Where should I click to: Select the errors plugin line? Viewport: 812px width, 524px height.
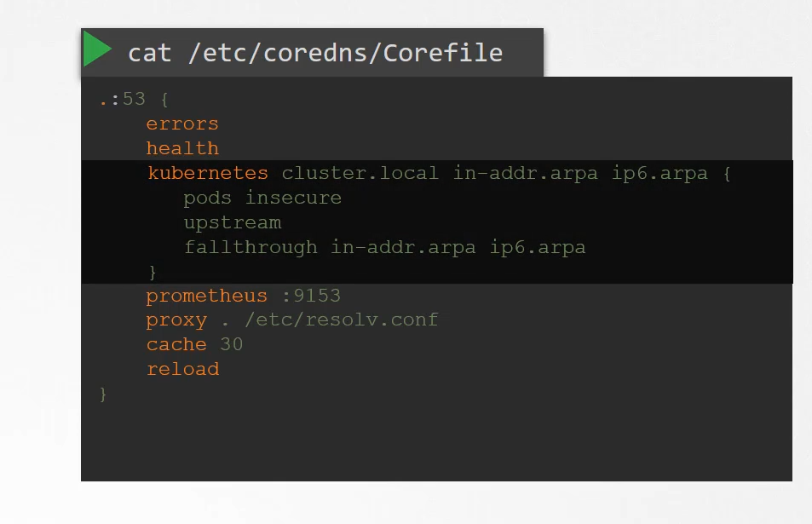(x=182, y=124)
